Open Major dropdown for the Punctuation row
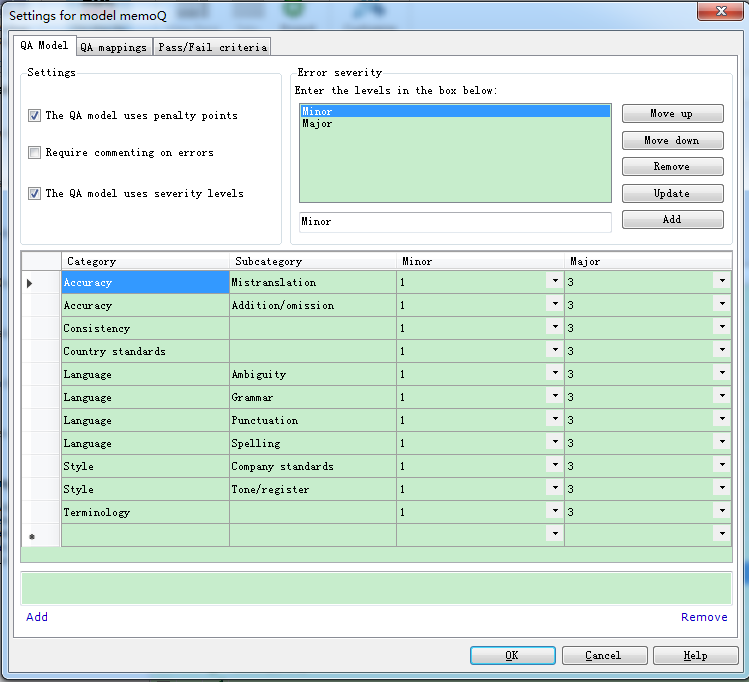 tap(722, 419)
